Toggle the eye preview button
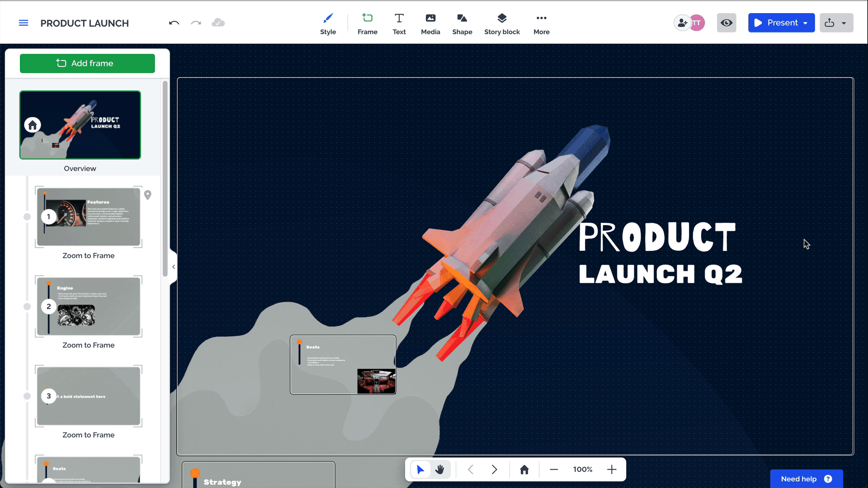 click(726, 23)
